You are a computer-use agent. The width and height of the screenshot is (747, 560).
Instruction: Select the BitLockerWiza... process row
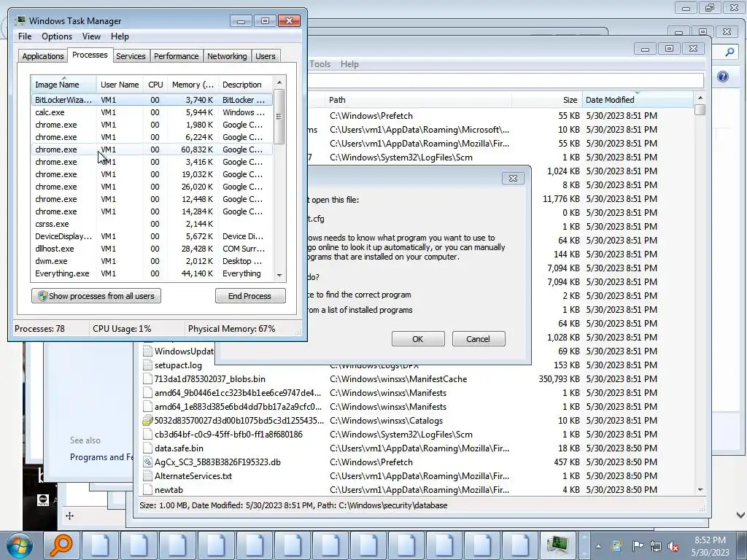[x=152, y=100]
